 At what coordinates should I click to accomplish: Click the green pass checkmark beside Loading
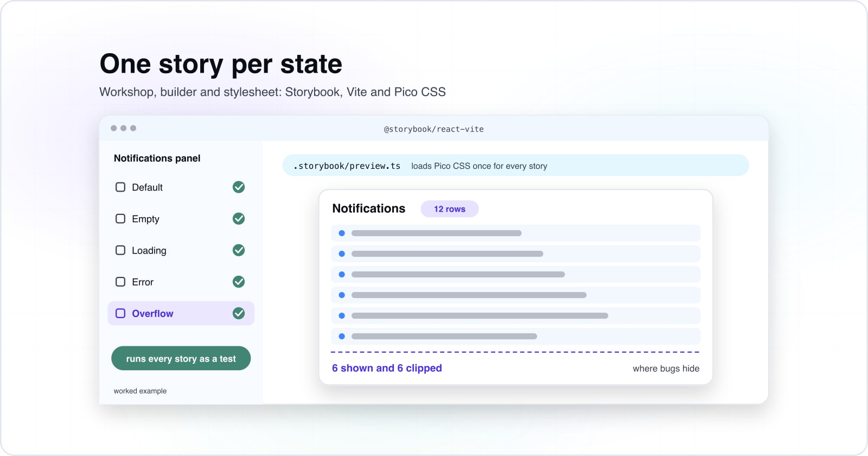tap(239, 250)
